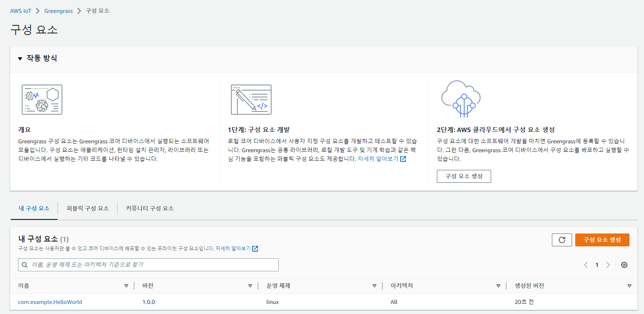Click 구성 요소 breadcrumb current page

(x=97, y=11)
